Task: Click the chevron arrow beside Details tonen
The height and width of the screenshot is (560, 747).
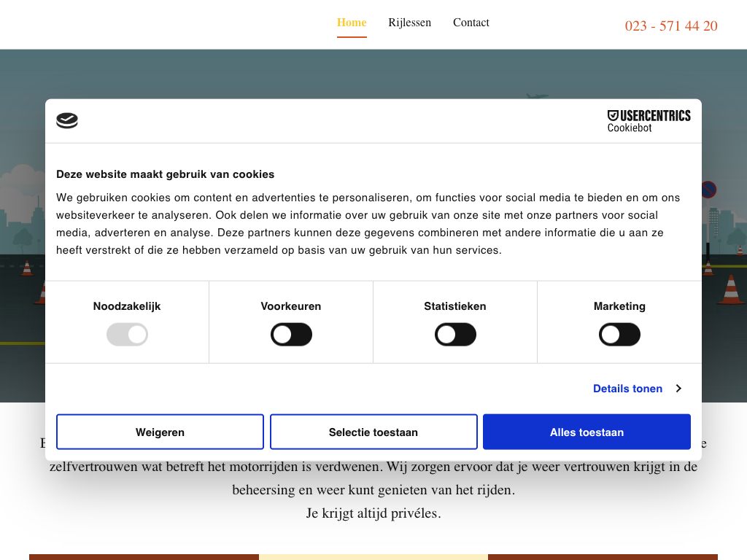Action: click(678, 389)
